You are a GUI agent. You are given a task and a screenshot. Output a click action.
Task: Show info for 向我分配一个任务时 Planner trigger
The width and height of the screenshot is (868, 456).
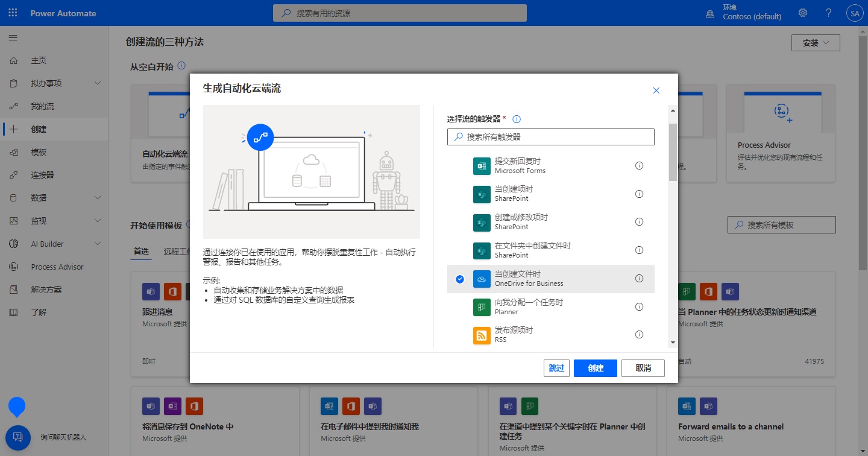coord(639,306)
